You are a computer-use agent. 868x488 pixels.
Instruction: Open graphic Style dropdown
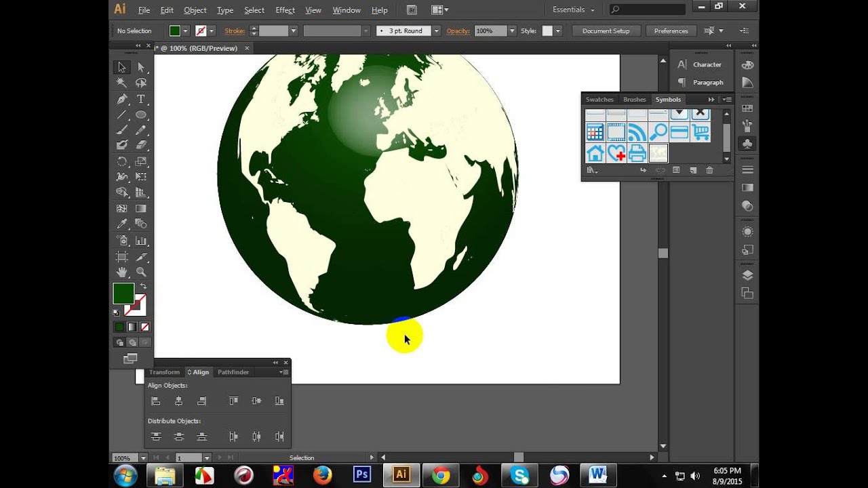558,31
